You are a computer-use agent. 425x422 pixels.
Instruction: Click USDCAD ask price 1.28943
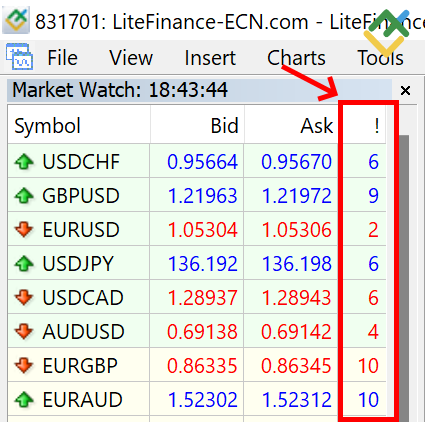[x=296, y=298]
